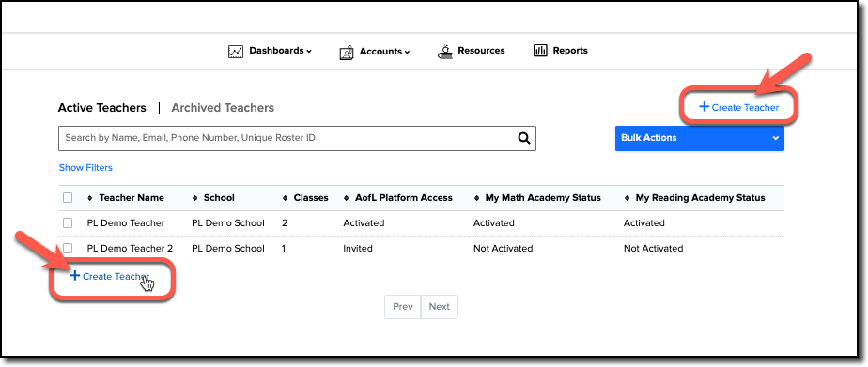Click the Dashboards chart icon
The height and width of the screenshot is (367, 868).
click(236, 52)
